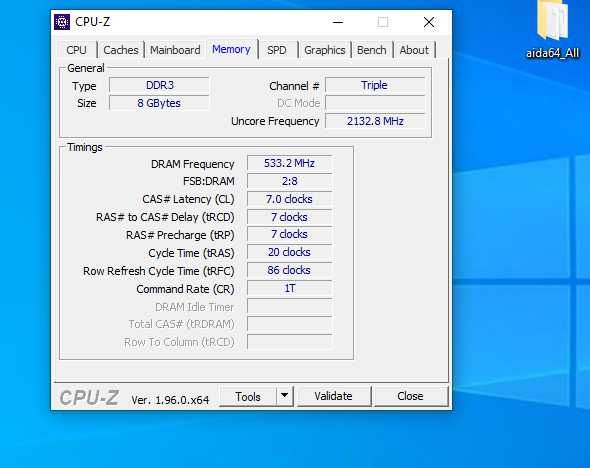The image size is (590, 468).
Task: Click the DRAM Frequency label
Action: click(x=192, y=164)
